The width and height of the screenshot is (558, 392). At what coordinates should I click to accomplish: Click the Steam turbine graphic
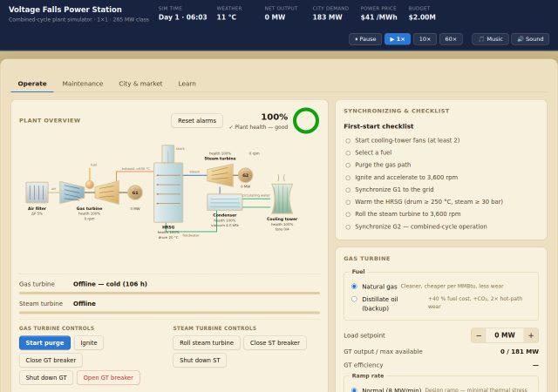221,175
